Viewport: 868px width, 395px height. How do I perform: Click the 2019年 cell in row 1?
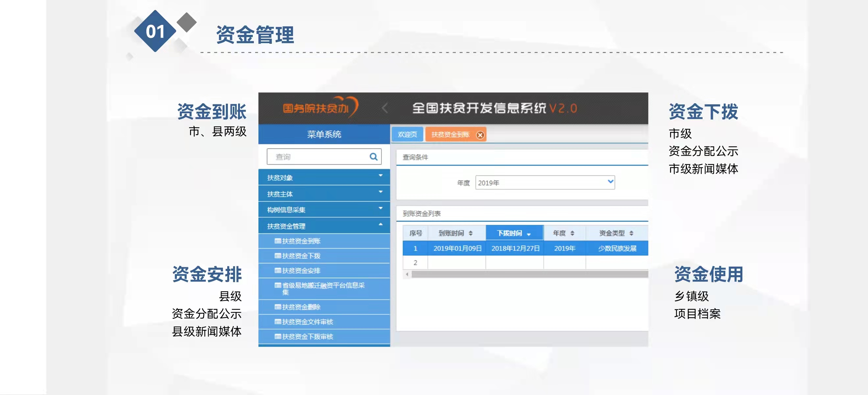[565, 248]
